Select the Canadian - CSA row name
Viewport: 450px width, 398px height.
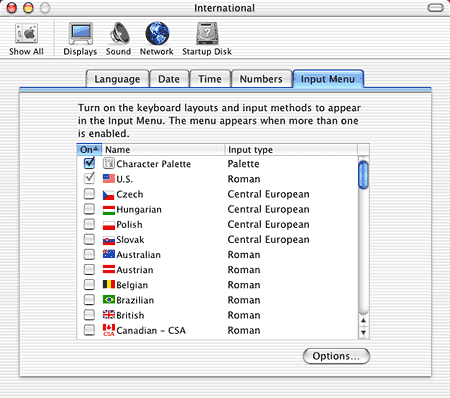point(151,331)
